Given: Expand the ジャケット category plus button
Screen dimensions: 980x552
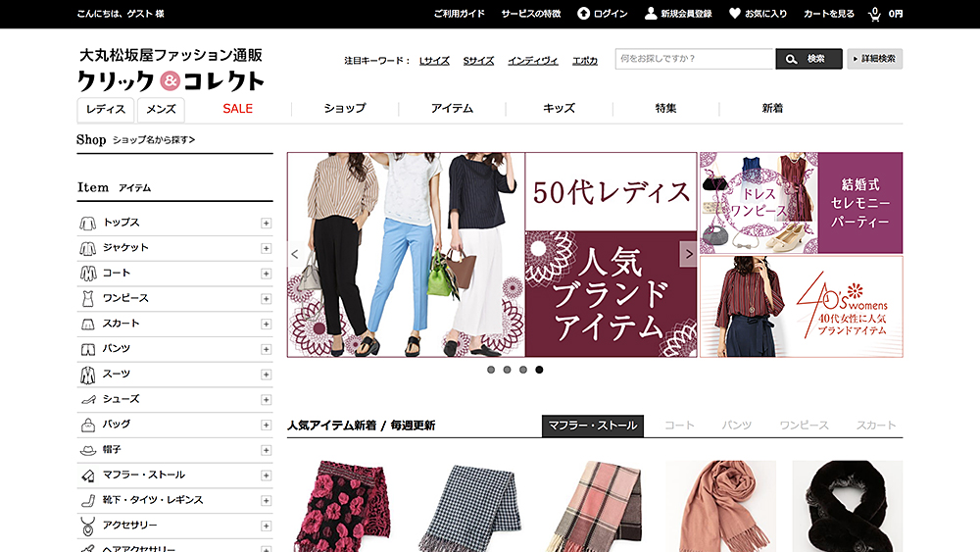Looking at the screenshot, I should pyautogui.click(x=266, y=248).
